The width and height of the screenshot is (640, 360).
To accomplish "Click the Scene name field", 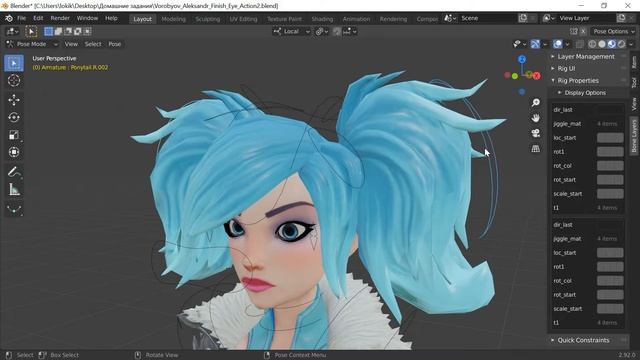I will click(x=487, y=18).
